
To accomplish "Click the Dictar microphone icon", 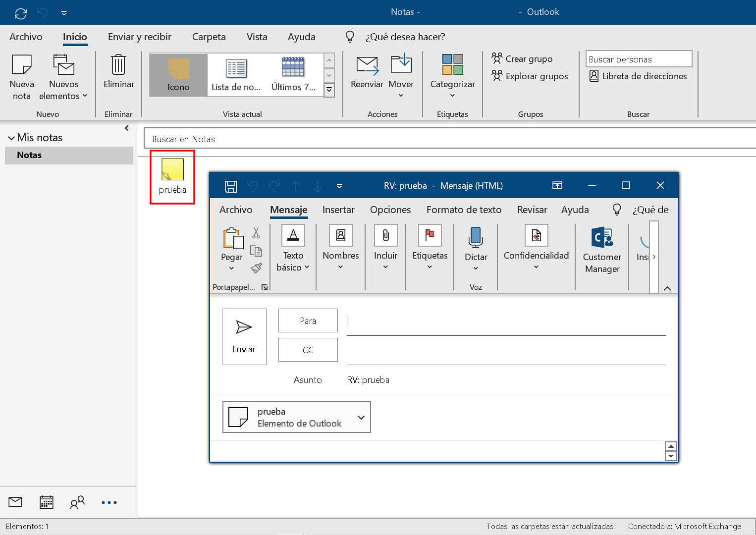I will point(476,237).
